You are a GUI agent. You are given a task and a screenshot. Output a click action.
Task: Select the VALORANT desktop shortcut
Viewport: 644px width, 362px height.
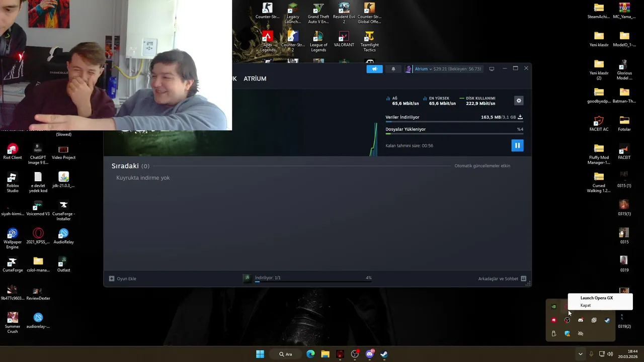pyautogui.click(x=344, y=40)
